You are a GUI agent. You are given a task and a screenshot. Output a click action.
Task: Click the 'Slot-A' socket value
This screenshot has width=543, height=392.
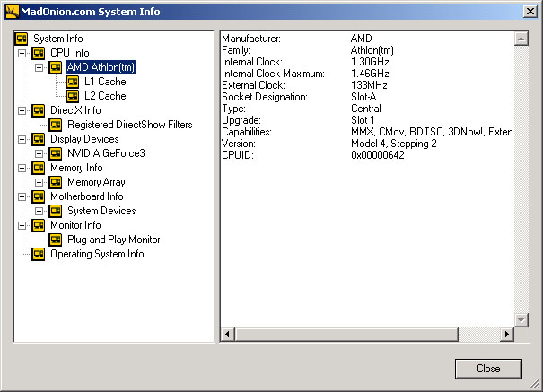point(363,97)
